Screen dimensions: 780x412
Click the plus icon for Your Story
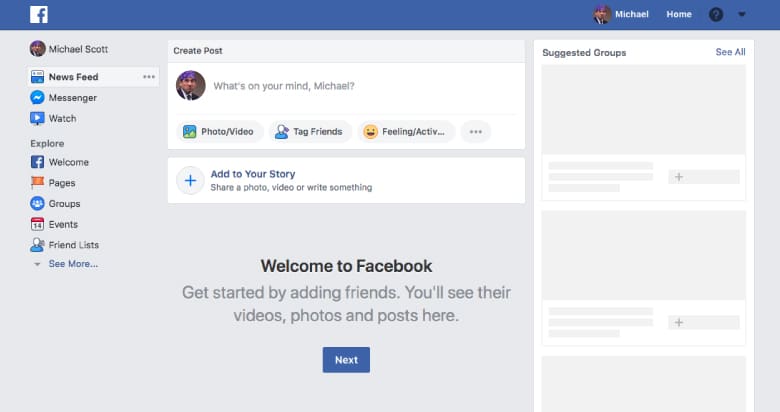tap(191, 180)
